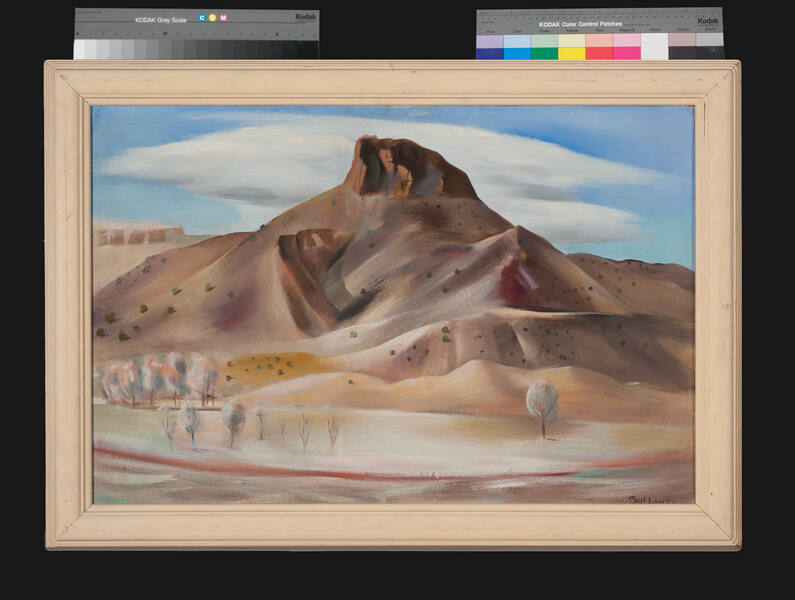The width and height of the screenshot is (795, 600).
Task: Click the 'KODAK Color Control Patches' title text
Action: [x=580, y=24]
